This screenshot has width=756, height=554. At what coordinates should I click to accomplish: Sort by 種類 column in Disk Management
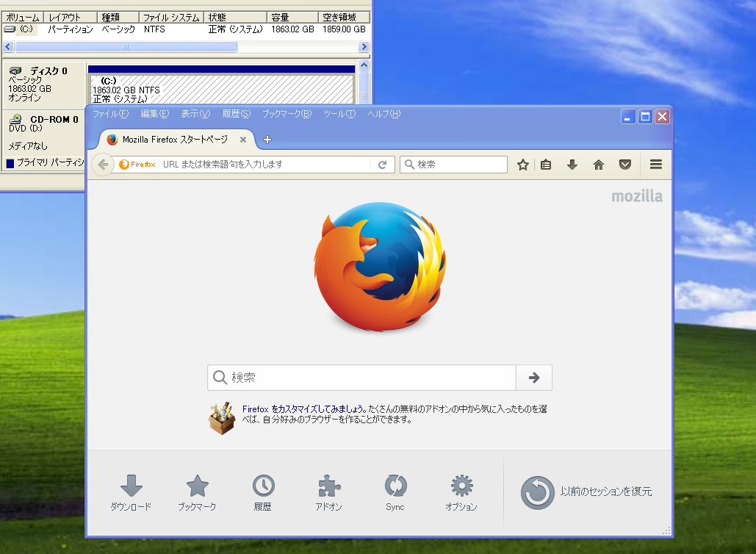tap(118, 18)
